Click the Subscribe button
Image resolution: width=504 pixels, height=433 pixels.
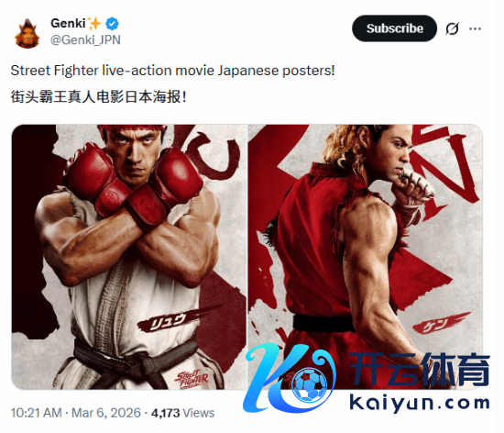pos(394,28)
